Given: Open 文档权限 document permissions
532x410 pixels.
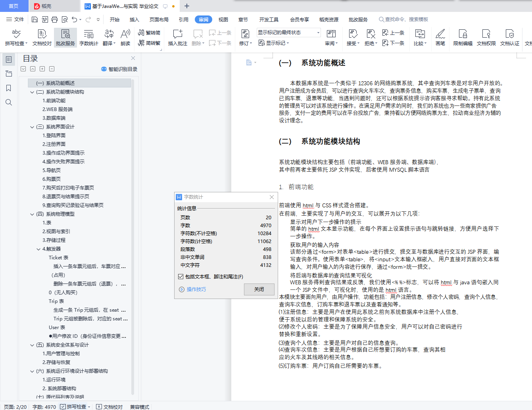Looking at the screenshot, I should pyautogui.click(x=486, y=38).
